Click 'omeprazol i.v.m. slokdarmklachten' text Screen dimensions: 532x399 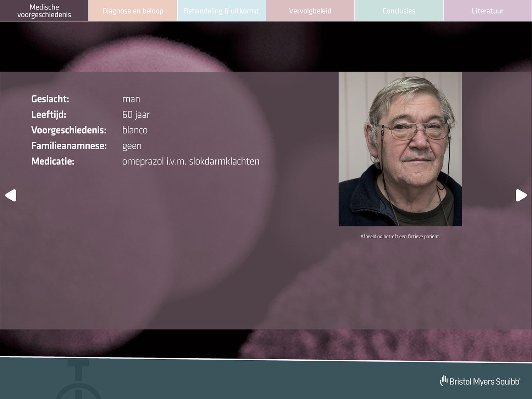point(191,161)
